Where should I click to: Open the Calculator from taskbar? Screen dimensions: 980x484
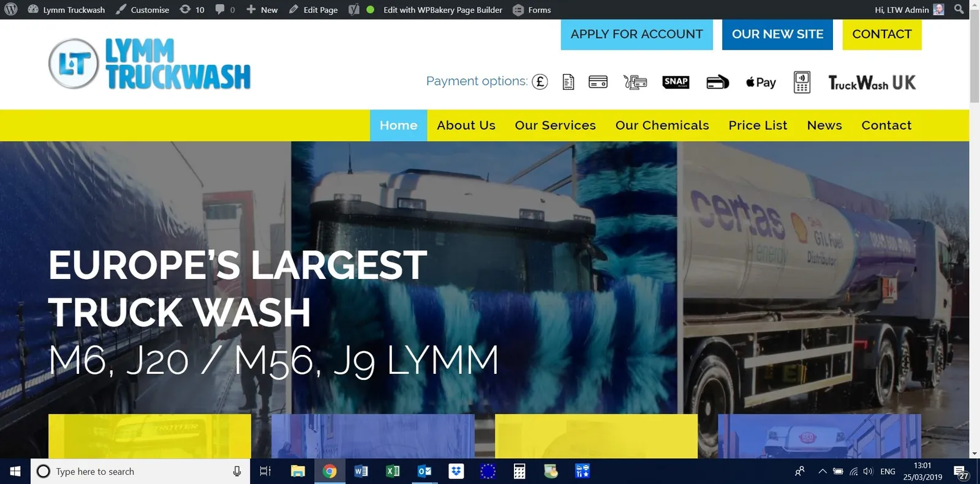click(519, 471)
